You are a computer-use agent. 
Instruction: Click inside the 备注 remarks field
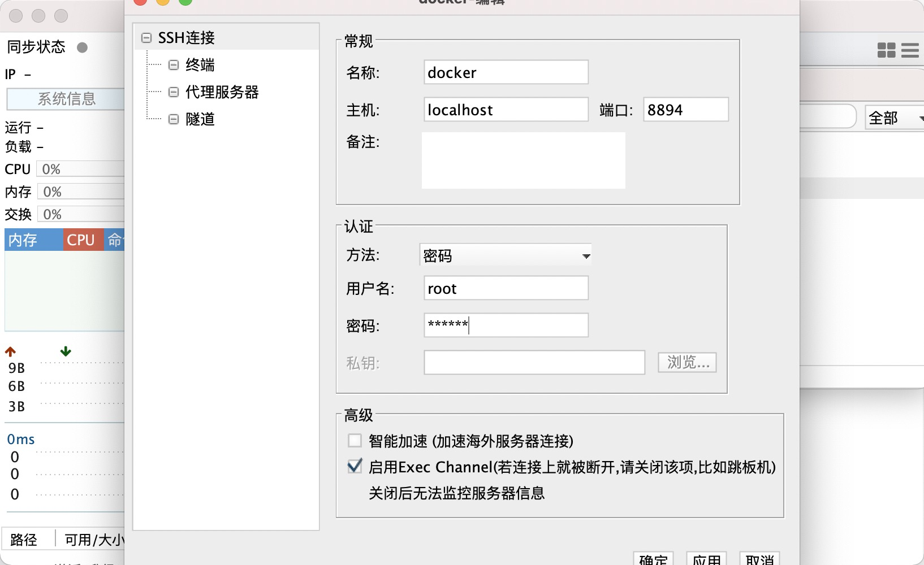(523, 160)
